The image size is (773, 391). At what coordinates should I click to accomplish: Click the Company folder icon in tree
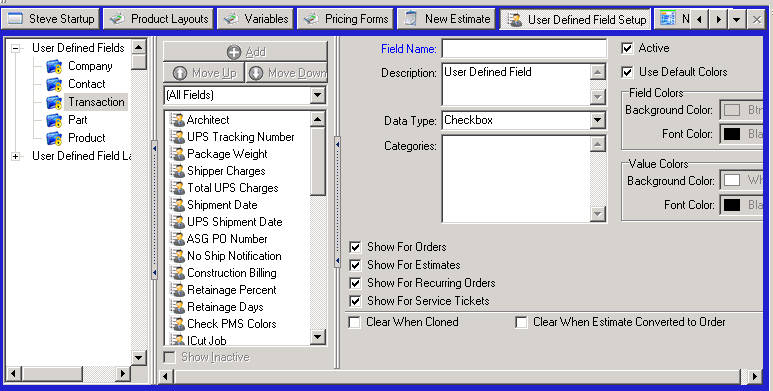pos(54,66)
